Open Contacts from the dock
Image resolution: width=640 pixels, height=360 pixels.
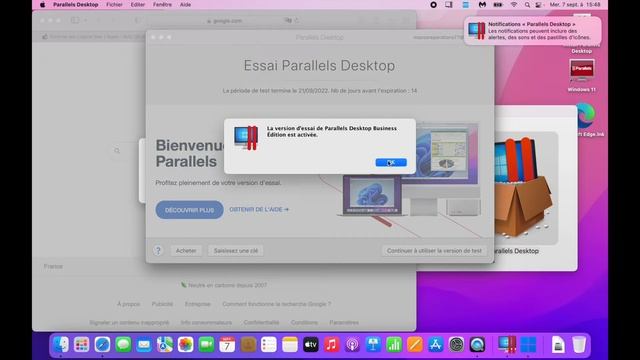click(248, 345)
